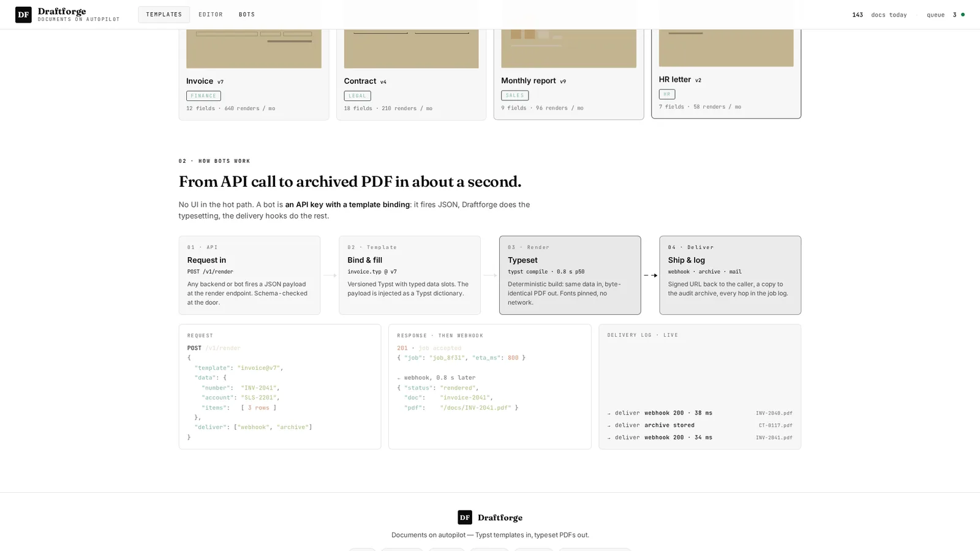Select the Contract v4 template title
980x551 pixels.
[x=365, y=81]
